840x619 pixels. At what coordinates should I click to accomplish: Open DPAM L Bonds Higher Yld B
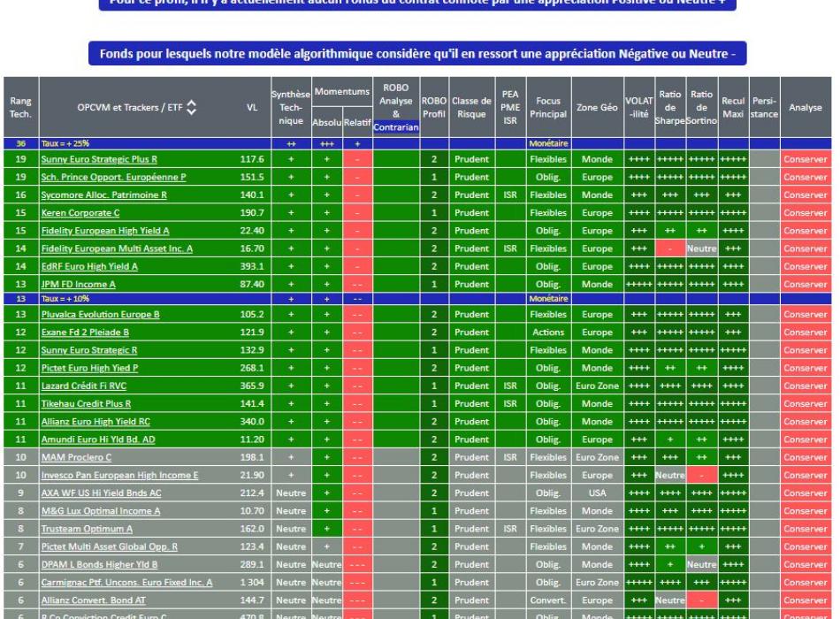(x=99, y=564)
